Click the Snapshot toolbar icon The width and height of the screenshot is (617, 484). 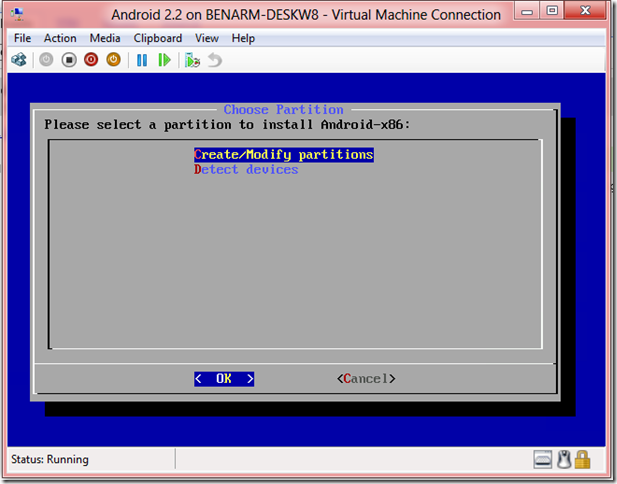click(x=191, y=60)
